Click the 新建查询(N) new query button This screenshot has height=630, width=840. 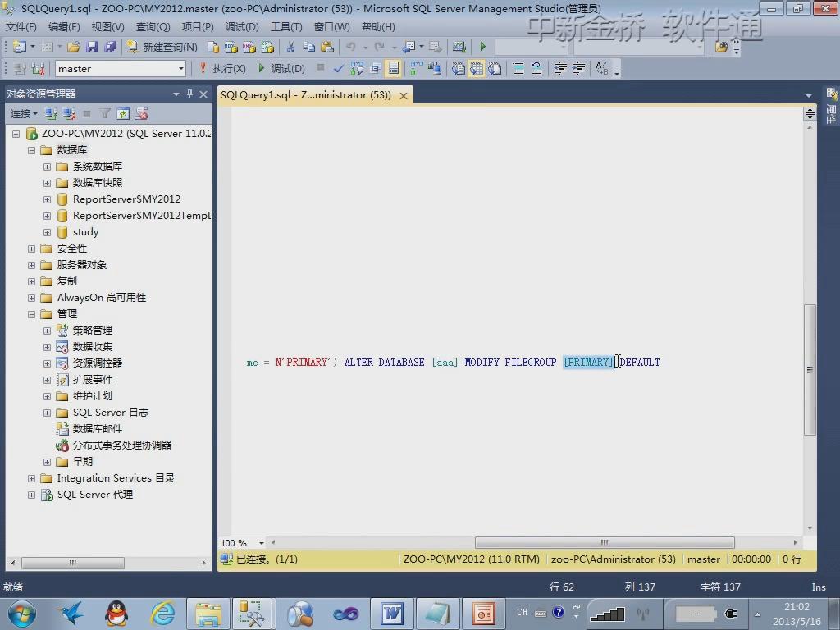pyautogui.click(x=162, y=47)
